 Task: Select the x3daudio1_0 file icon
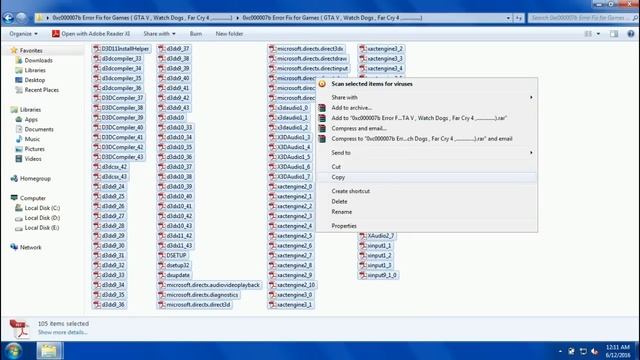[x=272, y=108]
